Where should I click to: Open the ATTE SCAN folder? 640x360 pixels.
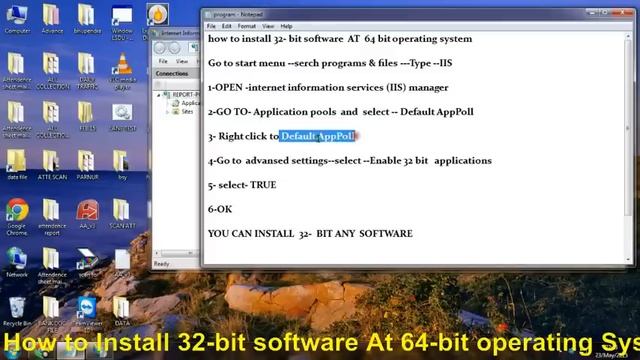pyautogui.click(x=52, y=164)
